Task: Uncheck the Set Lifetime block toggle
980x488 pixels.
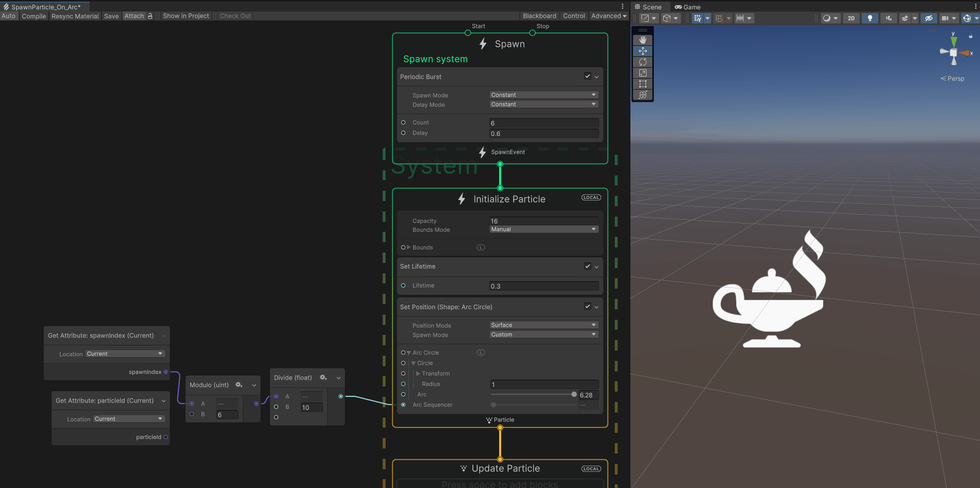Action: [x=588, y=266]
